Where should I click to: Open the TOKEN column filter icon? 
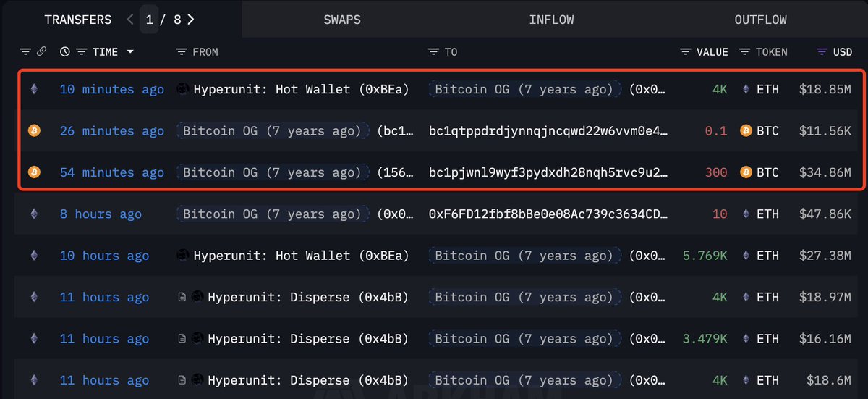(x=744, y=52)
